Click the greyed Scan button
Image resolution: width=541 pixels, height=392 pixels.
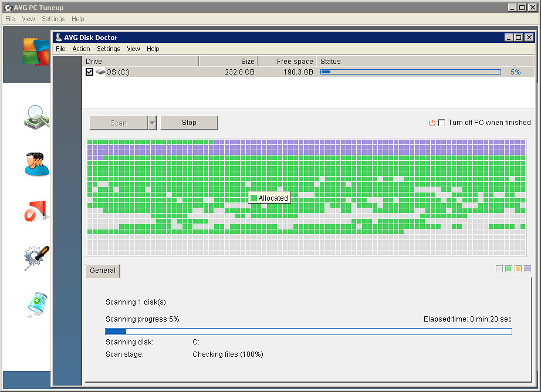119,123
